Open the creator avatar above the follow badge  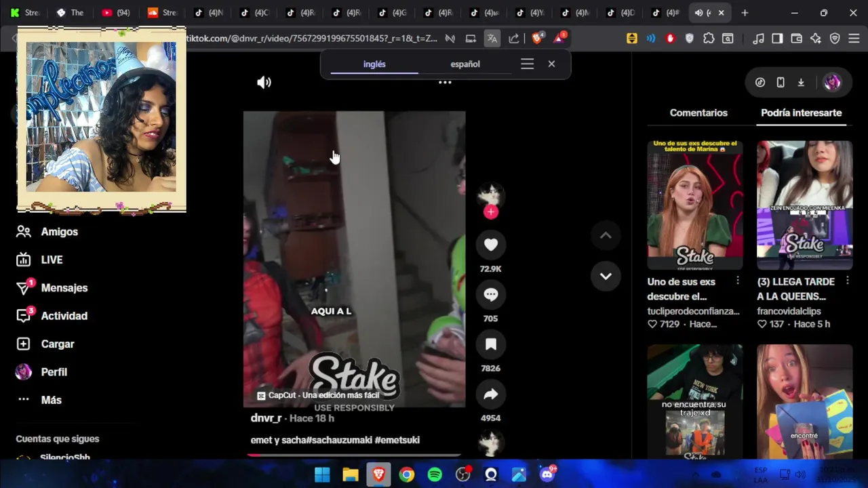(x=490, y=195)
